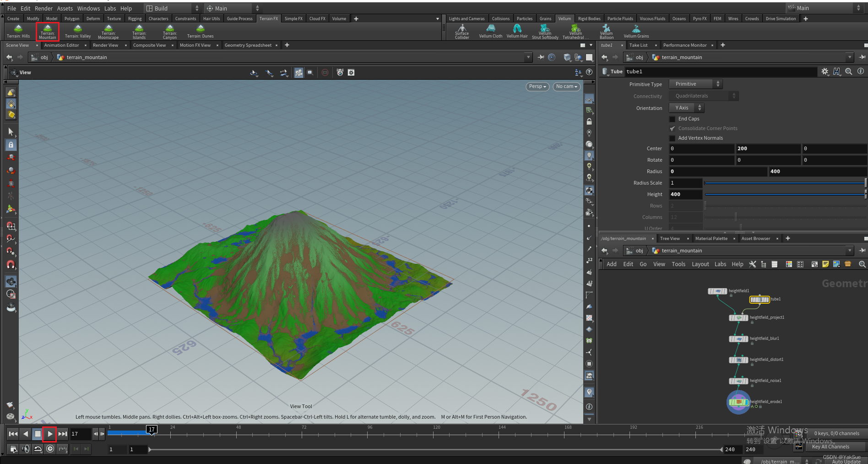The height and width of the screenshot is (464, 868).
Task: Select the heightfield_blur1 node
Action: click(x=738, y=339)
